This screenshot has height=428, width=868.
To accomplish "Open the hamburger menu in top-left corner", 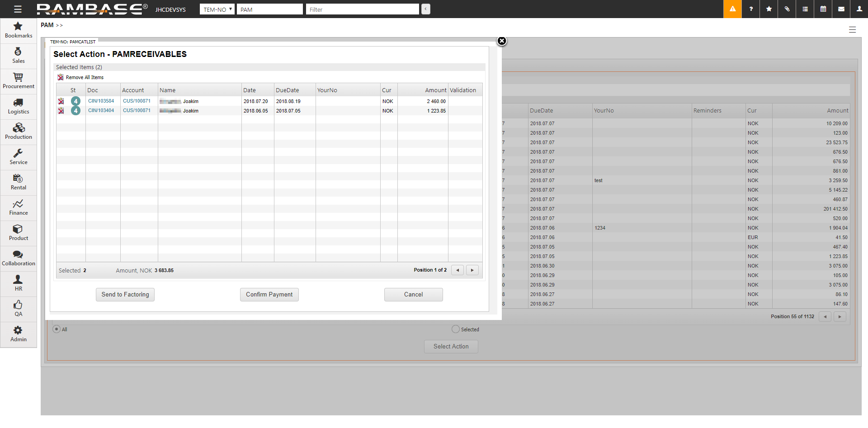I will click(18, 9).
